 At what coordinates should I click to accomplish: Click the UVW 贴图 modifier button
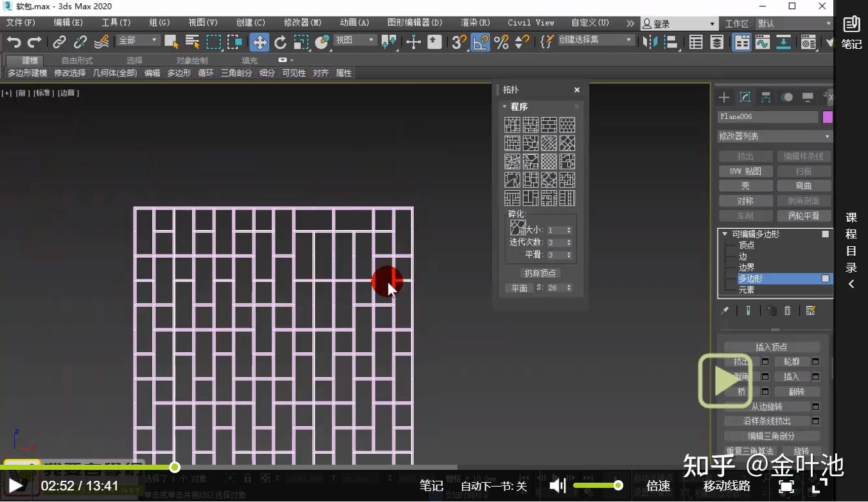coord(745,171)
